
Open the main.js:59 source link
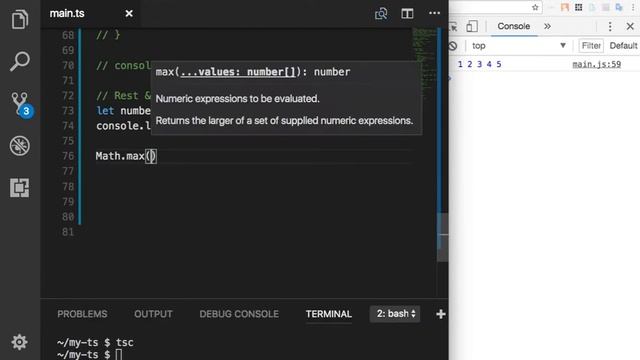[596, 64]
